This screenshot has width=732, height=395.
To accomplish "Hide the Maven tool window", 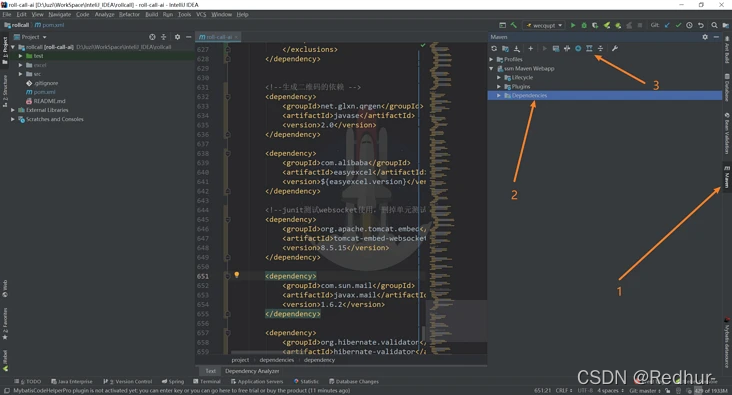I will coord(716,37).
